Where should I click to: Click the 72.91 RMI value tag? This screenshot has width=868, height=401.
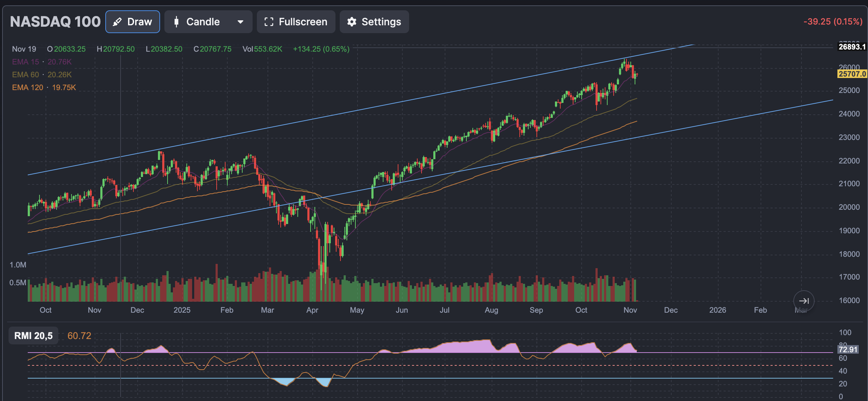(x=848, y=349)
